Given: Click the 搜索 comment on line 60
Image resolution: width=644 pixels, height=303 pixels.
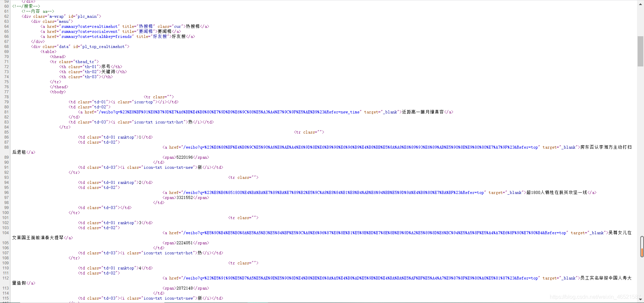Looking at the screenshot, I should coord(26,6).
